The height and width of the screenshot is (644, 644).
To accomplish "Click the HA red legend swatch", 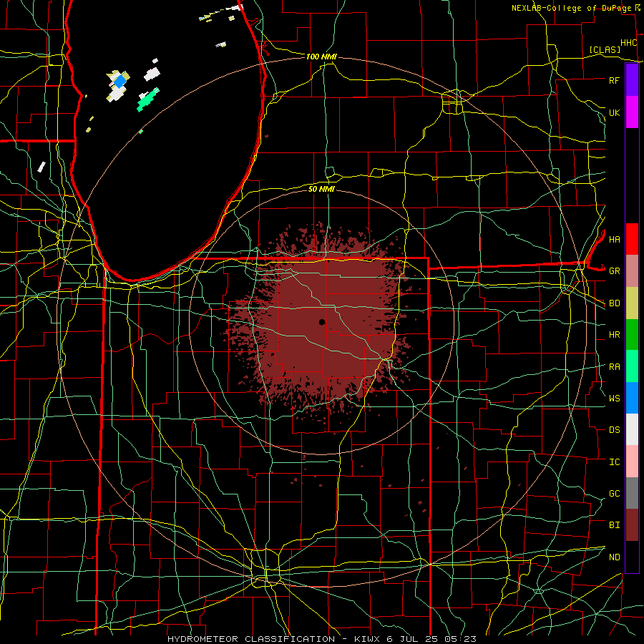I will click(632, 239).
